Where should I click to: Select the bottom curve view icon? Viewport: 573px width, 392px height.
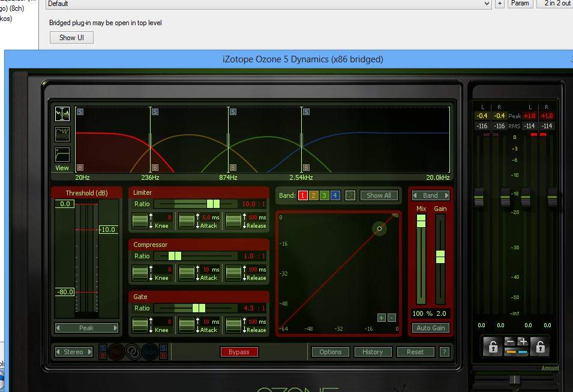(62, 154)
